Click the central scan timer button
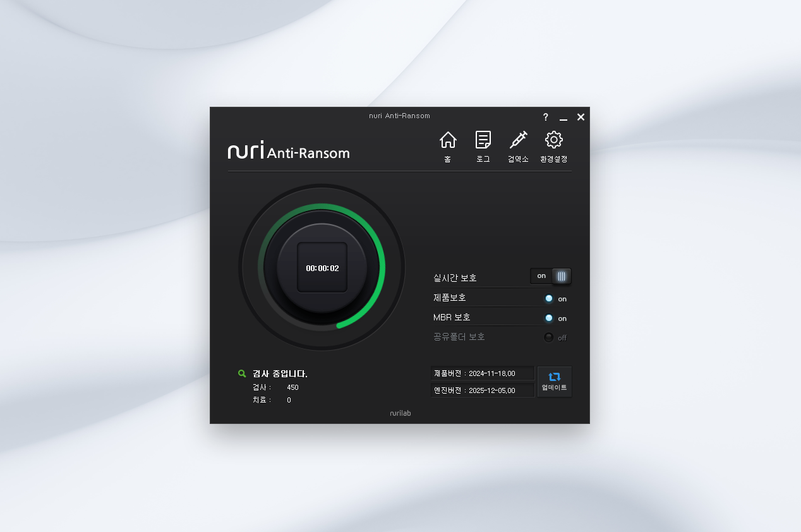 point(322,268)
